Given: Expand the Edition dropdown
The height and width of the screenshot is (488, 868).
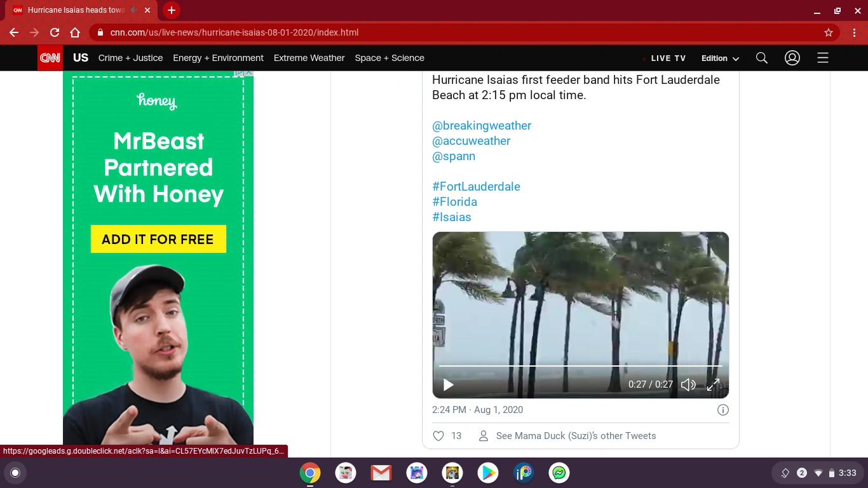Looking at the screenshot, I should [x=721, y=58].
